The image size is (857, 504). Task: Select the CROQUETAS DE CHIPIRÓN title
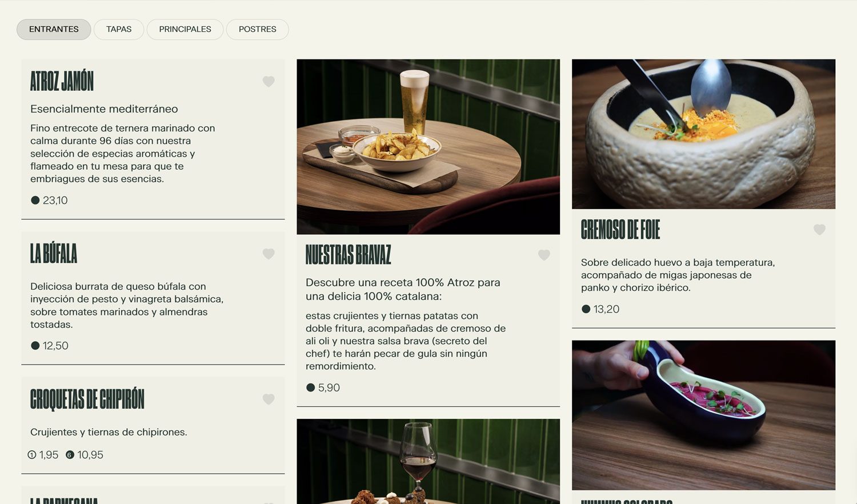click(x=87, y=399)
